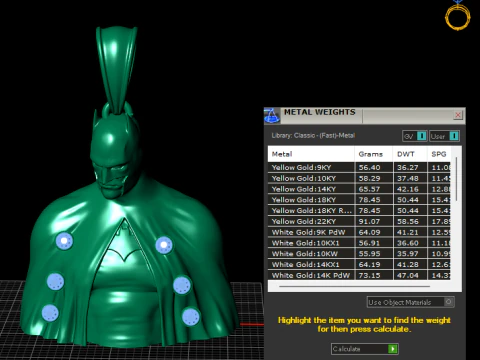Select the Metal column header

pos(311,154)
